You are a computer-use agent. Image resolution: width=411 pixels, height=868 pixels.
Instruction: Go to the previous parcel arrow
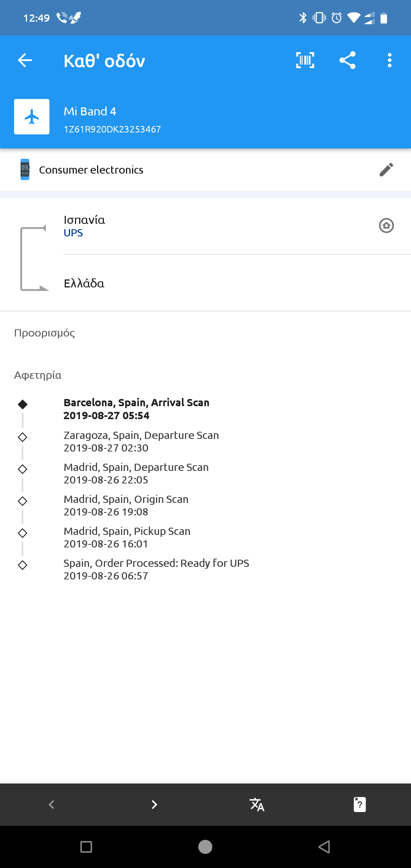pyautogui.click(x=52, y=804)
